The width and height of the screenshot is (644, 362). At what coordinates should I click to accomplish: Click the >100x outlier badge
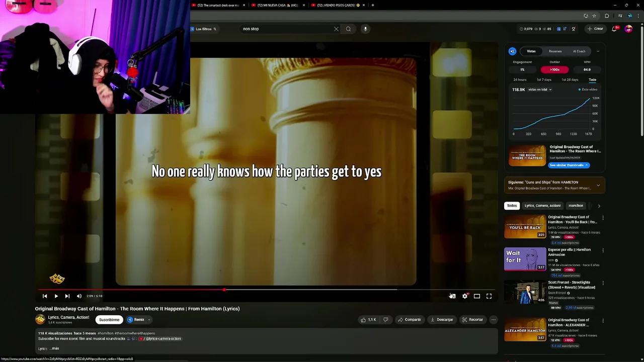point(554,69)
